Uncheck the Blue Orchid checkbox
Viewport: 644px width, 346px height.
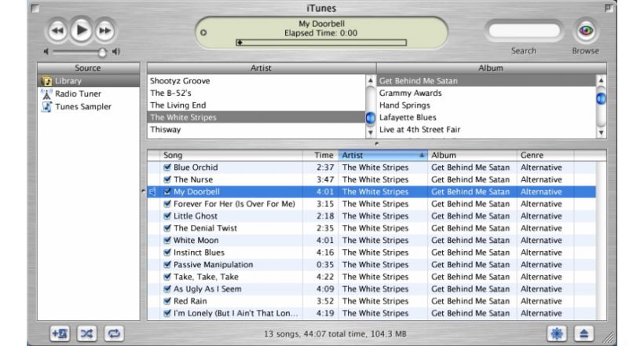pos(167,167)
